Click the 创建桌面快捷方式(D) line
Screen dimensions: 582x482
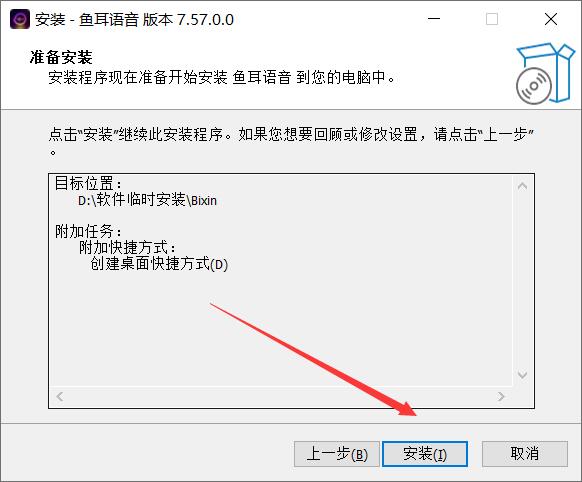click(159, 264)
